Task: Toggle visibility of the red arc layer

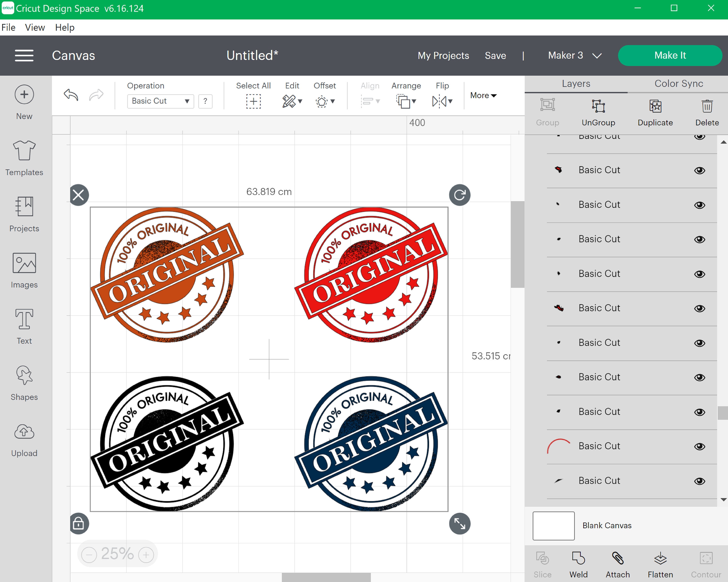Action: [x=700, y=446]
